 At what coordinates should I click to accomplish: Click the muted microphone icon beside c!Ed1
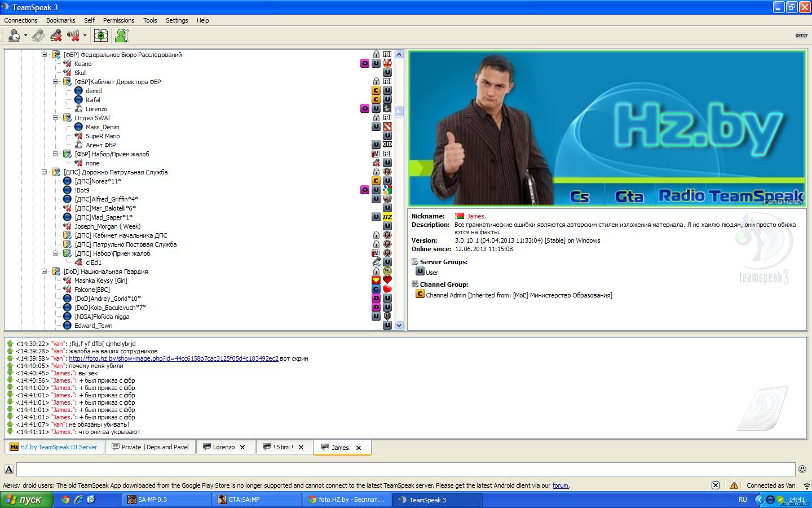78,262
